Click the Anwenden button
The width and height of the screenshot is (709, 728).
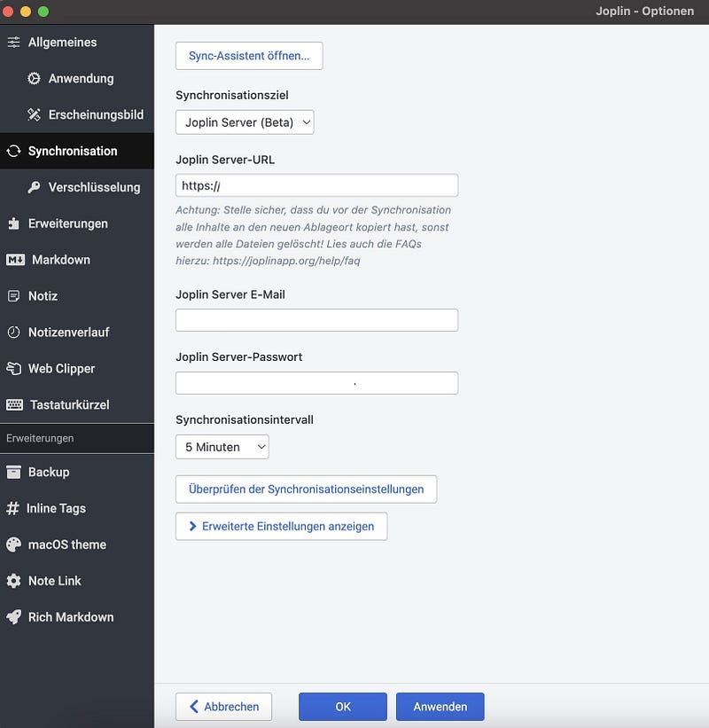(440, 707)
